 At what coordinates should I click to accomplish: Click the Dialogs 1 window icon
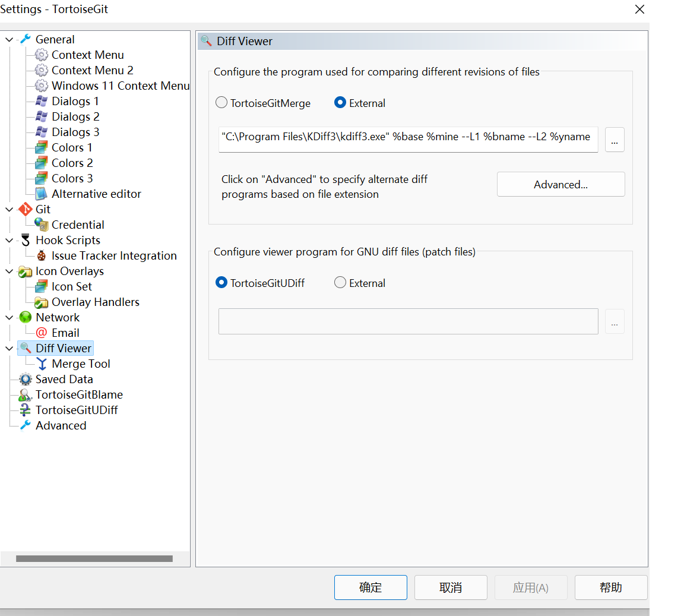42,102
